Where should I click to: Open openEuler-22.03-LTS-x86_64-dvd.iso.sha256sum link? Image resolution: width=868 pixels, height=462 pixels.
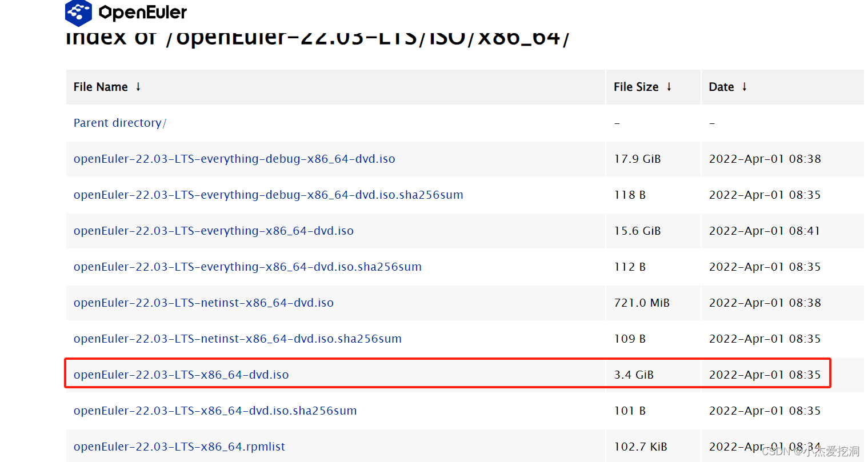point(215,411)
